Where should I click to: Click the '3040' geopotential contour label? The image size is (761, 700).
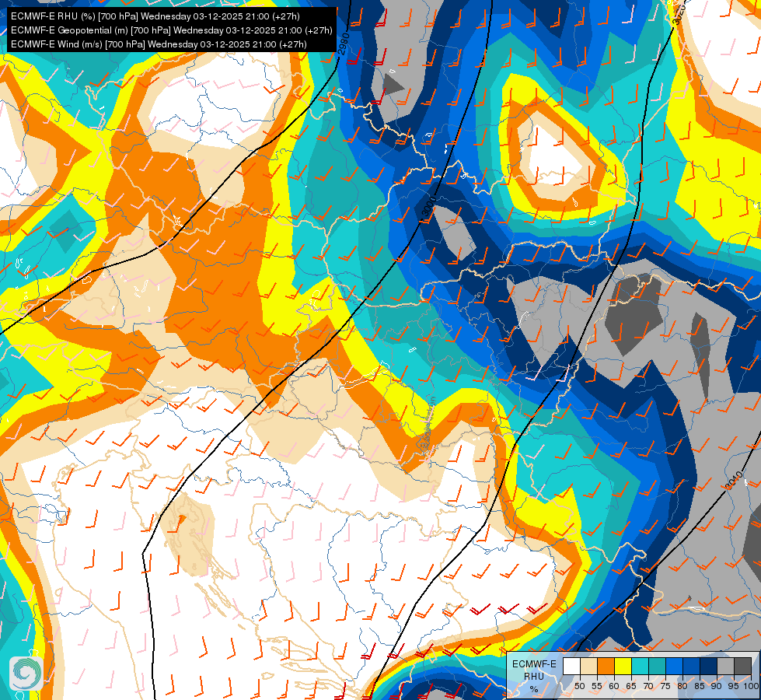pyautogui.click(x=734, y=480)
